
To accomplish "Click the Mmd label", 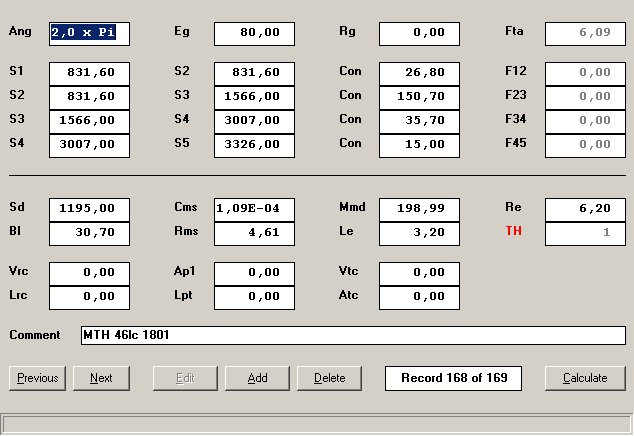I will 352,207.
